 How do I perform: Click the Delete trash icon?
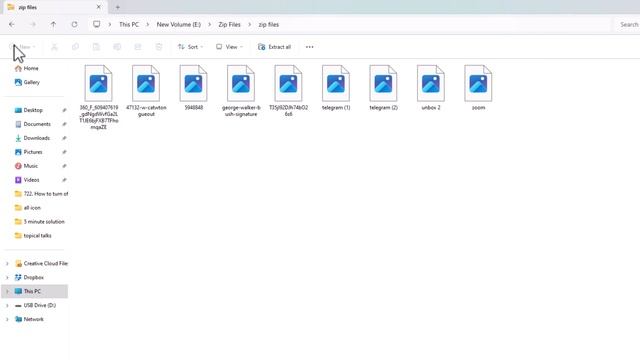pos(159,47)
